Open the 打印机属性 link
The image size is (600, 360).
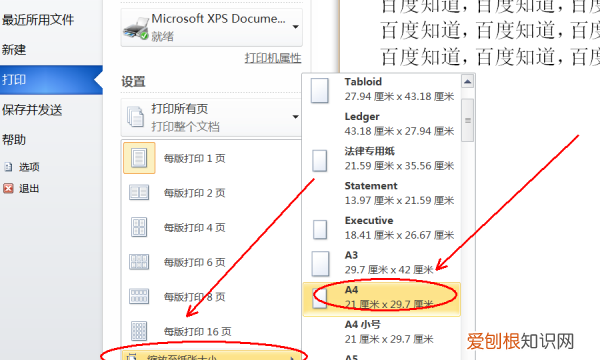(x=273, y=58)
